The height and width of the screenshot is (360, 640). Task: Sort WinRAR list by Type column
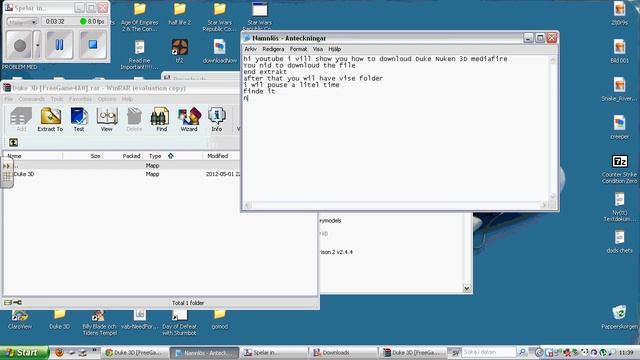(x=173, y=156)
